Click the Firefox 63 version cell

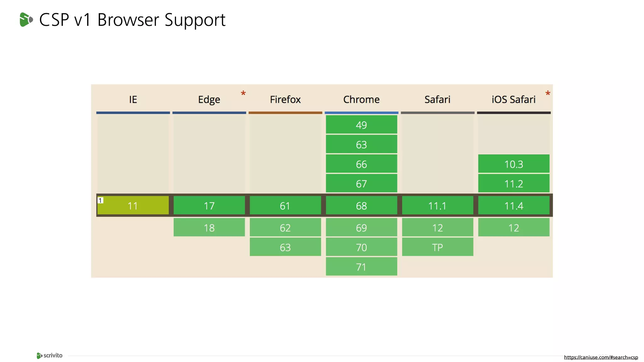[285, 247]
